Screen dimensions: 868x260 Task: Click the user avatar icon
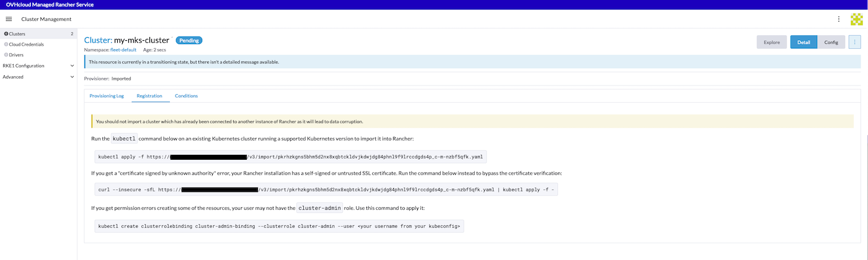pyautogui.click(x=856, y=19)
